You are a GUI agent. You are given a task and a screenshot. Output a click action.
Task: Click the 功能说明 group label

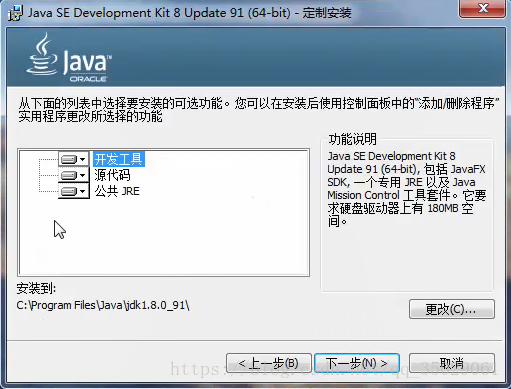click(x=352, y=139)
